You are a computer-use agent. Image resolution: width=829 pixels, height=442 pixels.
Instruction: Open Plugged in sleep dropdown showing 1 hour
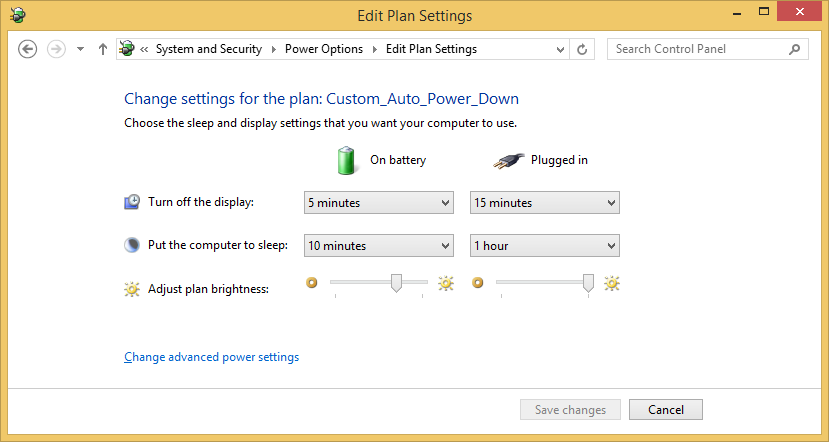coord(545,246)
